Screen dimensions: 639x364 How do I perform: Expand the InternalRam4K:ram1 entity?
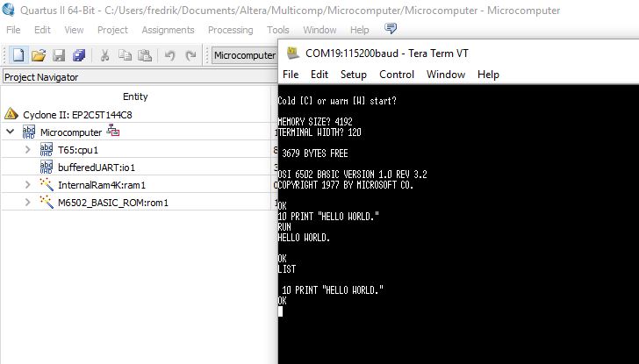[x=28, y=185]
